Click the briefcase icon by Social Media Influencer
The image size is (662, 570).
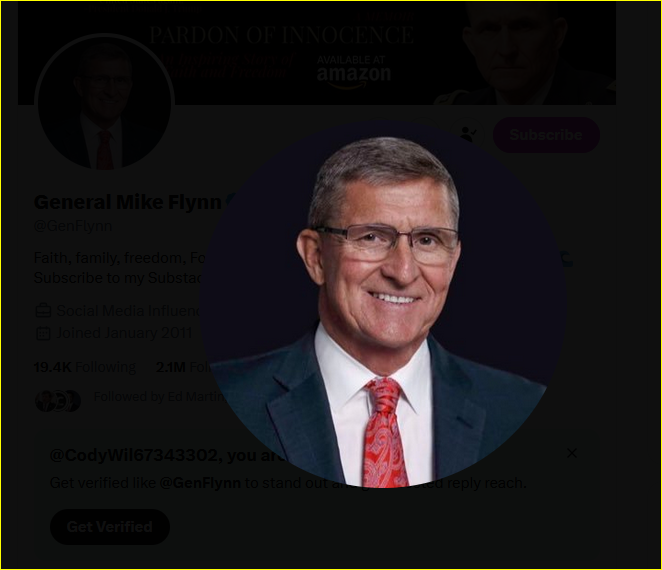coord(43,311)
